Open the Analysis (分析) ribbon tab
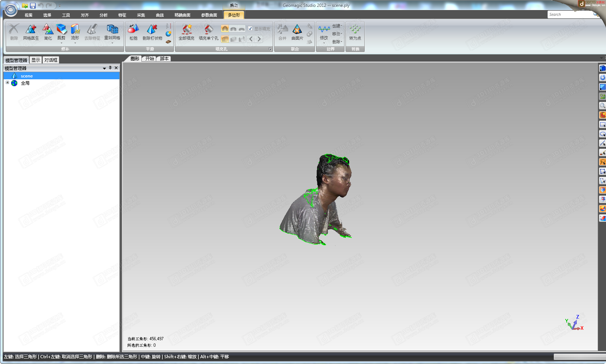Viewport: 606px width, 364px height. [104, 15]
